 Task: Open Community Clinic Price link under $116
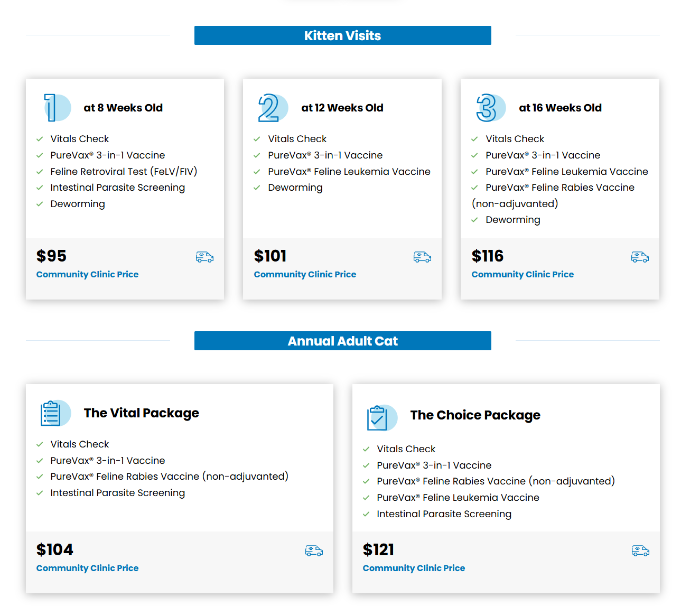coord(523,274)
